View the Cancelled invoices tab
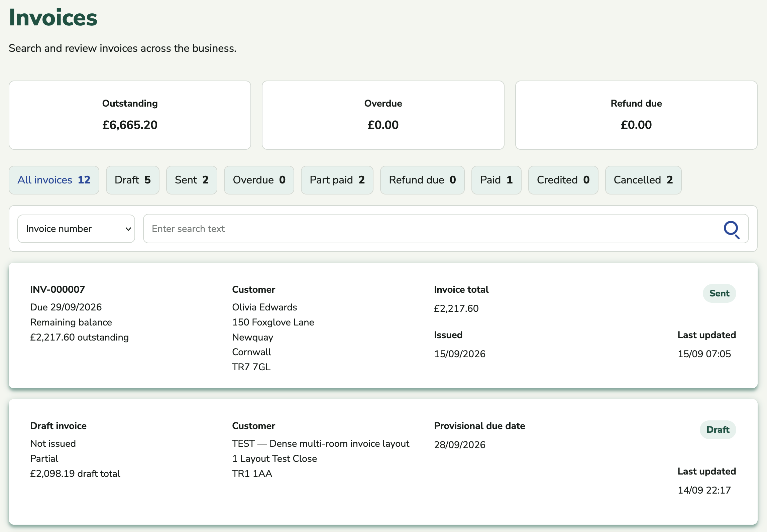This screenshot has width=767, height=532. click(643, 180)
